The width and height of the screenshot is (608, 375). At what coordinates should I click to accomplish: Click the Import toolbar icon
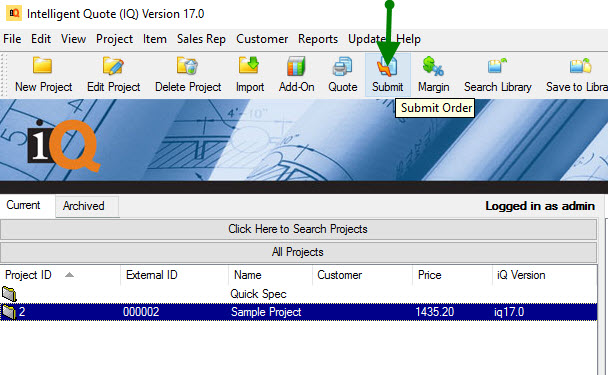[249, 66]
